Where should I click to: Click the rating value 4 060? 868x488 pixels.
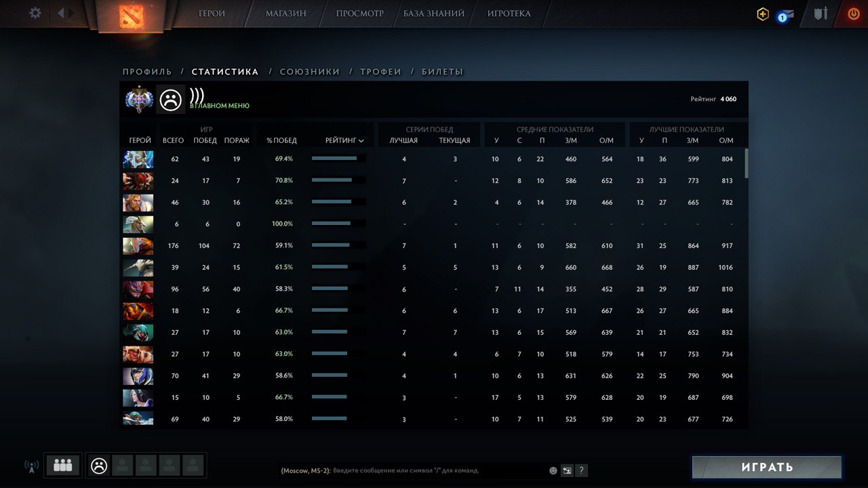pos(728,99)
